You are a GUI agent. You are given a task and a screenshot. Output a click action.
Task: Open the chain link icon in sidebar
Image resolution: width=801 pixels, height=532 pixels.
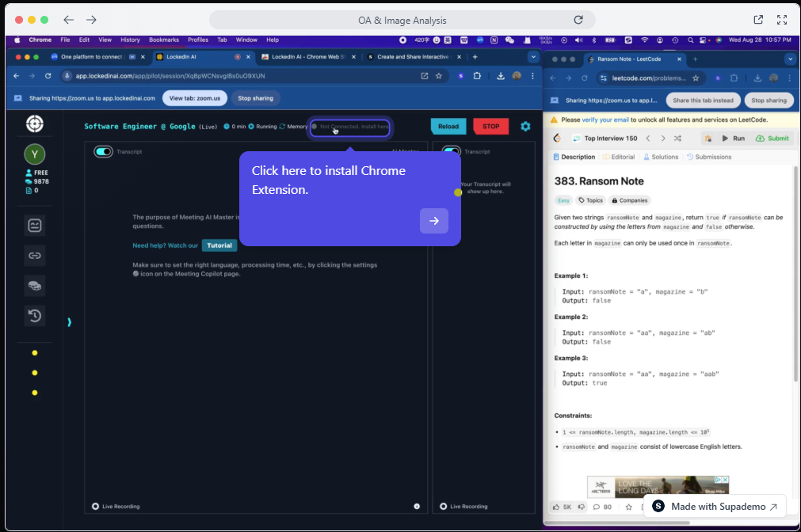point(35,255)
